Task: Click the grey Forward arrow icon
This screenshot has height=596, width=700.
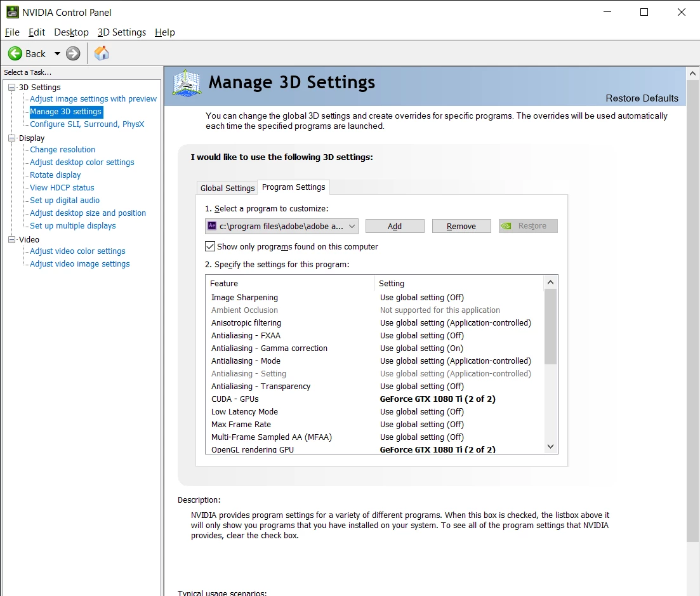Action: (x=73, y=53)
